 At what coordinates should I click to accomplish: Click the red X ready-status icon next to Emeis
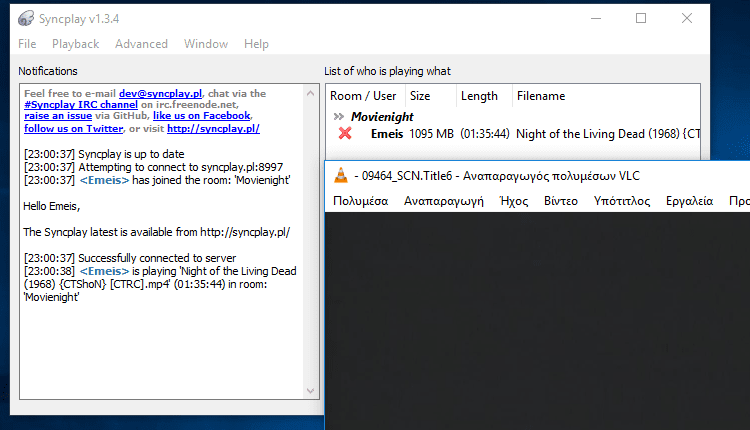click(x=345, y=133)
